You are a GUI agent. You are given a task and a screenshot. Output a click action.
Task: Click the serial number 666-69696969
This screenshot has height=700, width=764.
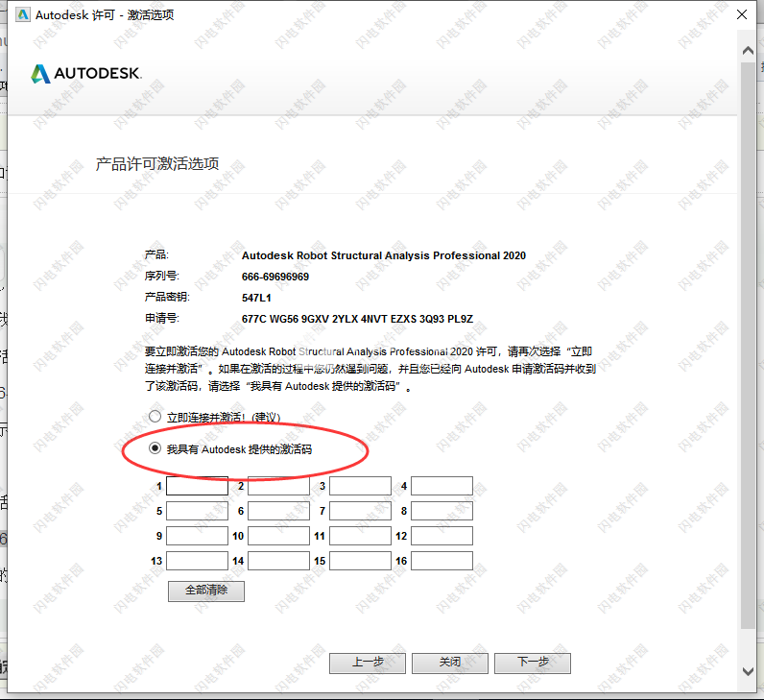(275, 277)
